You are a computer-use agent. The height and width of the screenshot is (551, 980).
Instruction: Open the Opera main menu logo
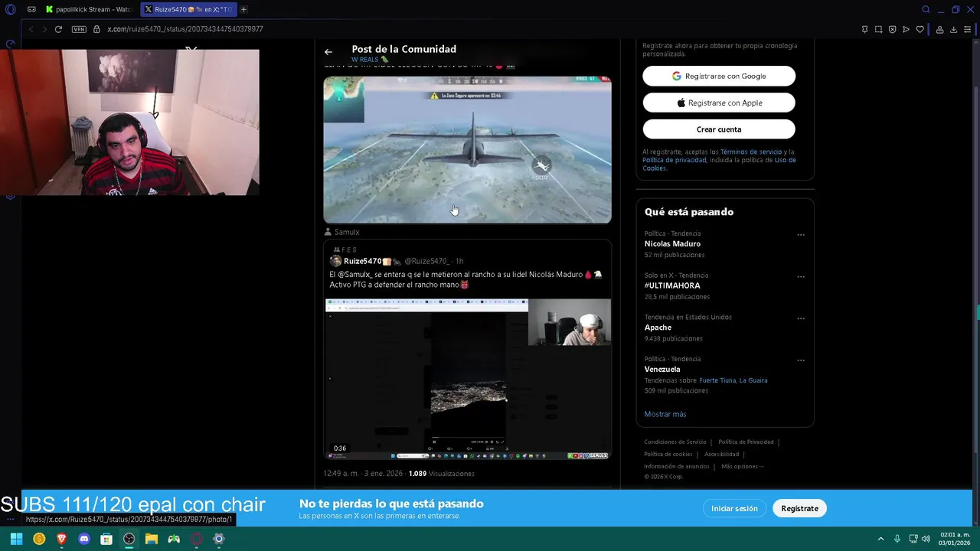10,9
